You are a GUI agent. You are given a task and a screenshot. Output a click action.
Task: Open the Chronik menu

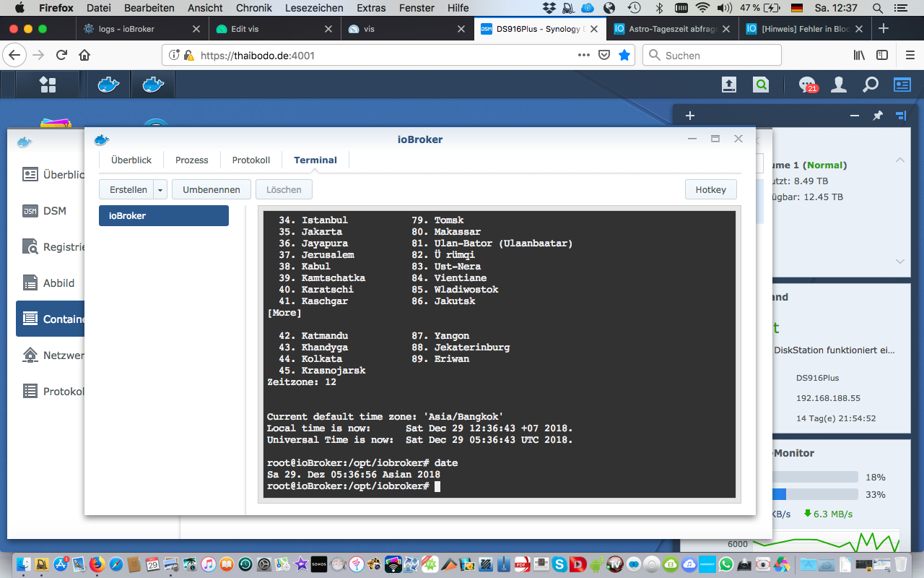click(254, 8)
